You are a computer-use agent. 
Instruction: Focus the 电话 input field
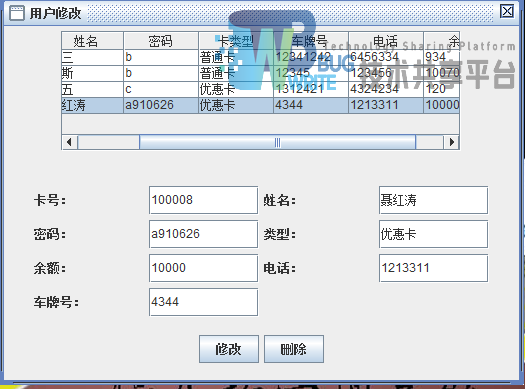pyautogui.click(x=433, y=268)
